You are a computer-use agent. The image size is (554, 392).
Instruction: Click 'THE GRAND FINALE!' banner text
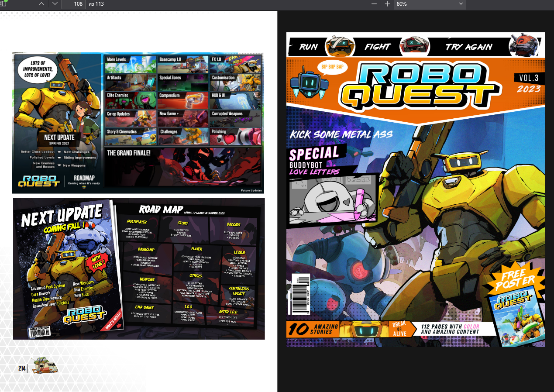128,153
